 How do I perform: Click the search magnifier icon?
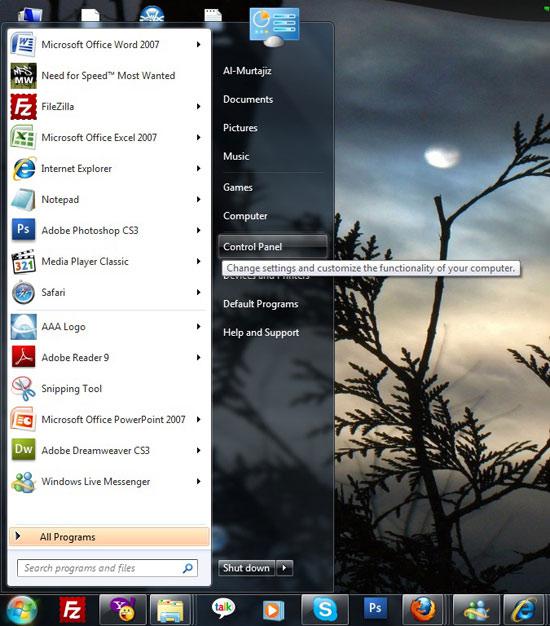pyautogui.click(x=188, y=568)
